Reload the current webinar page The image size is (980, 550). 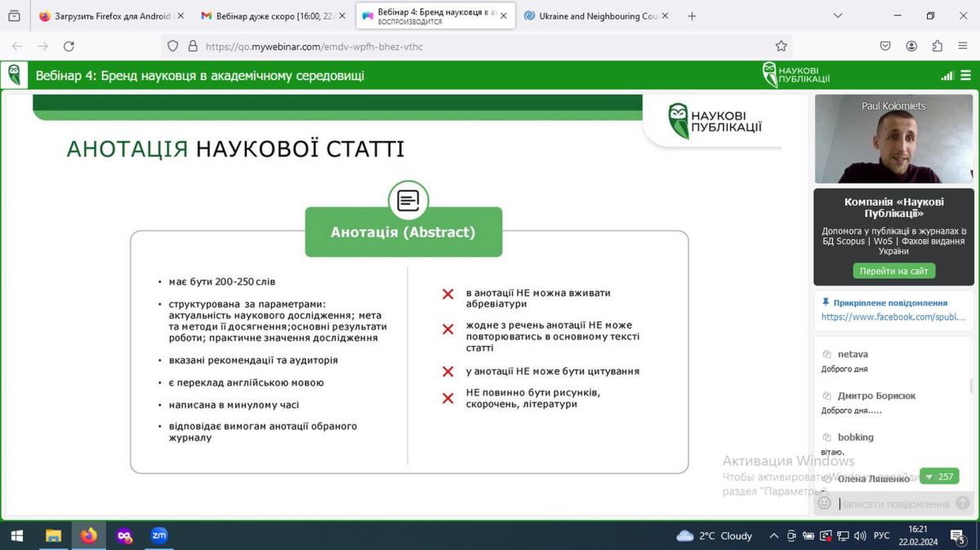tap(69, 47)
